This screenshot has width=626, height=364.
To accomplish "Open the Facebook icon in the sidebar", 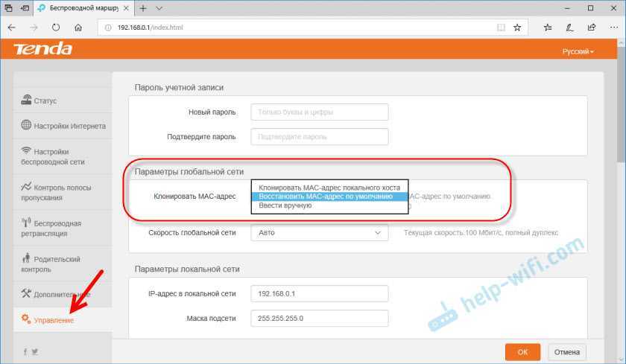I will pos(25,351).
